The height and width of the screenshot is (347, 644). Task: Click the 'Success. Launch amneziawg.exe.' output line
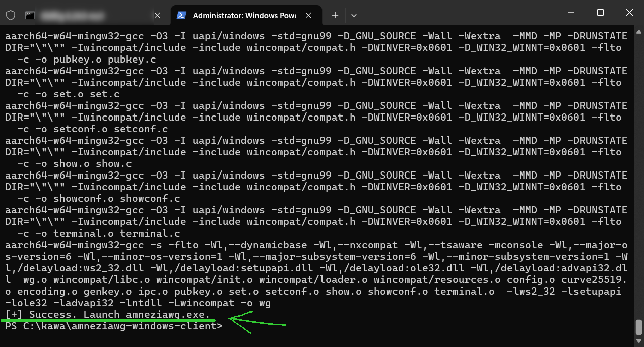click(x=107, y=314)
